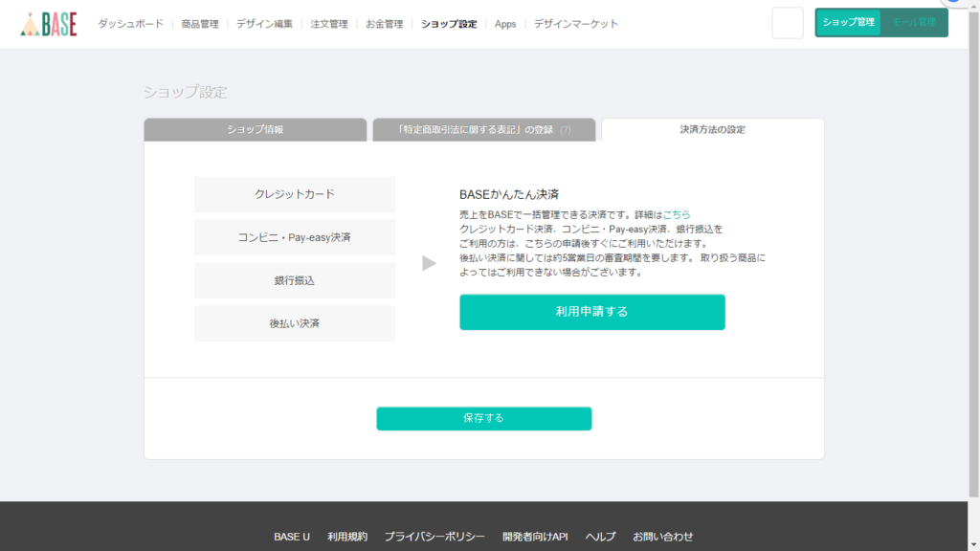Click the vertical page scrollbar
Image resolution: width=980 pixels, height=551 pixels.
click(x=973, y=253)
